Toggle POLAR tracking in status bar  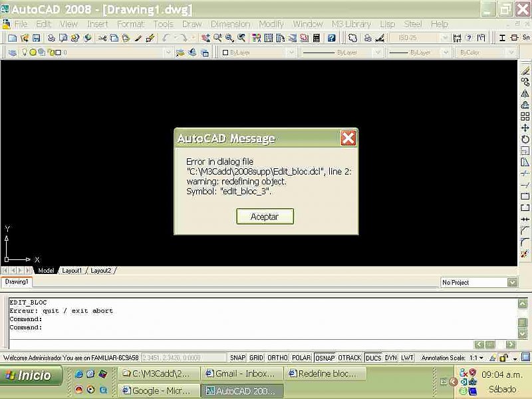point(301,358)
